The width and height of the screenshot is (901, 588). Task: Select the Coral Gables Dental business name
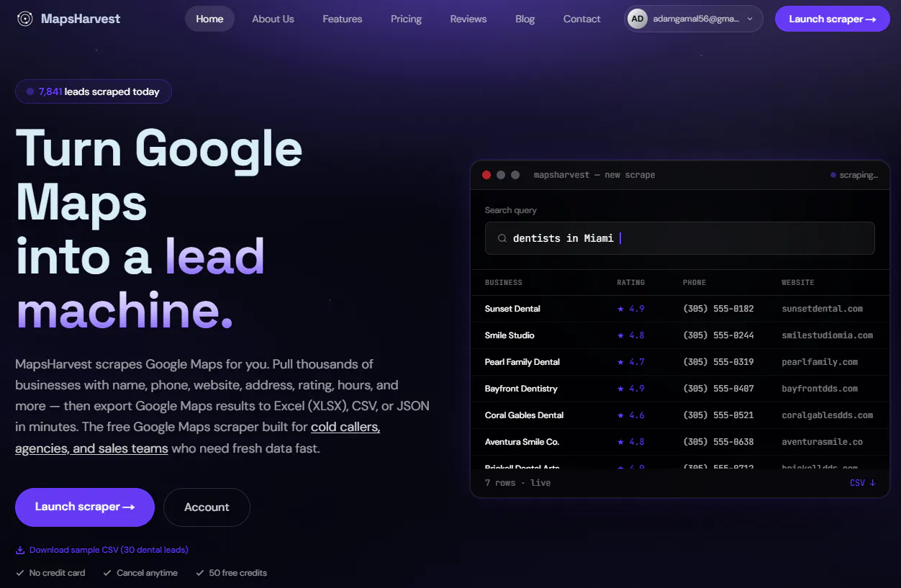tap(525, 415)
